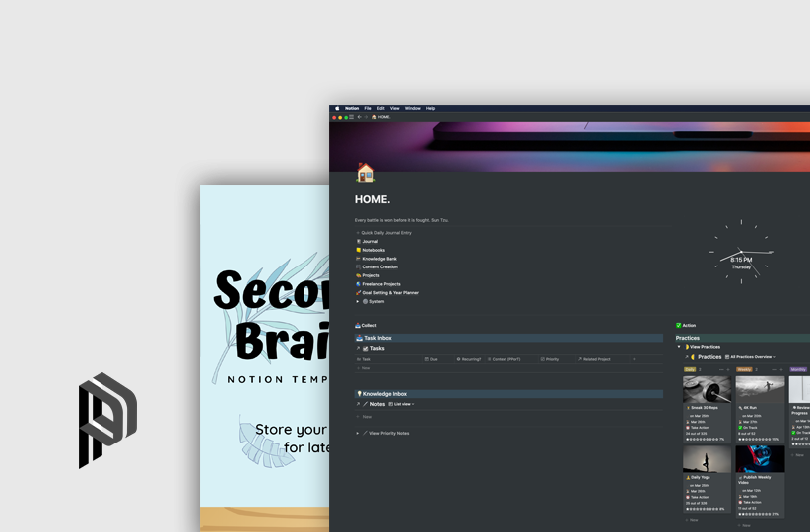Open the Edit menu
This screenshot has height=532, width=810.
point(381,108)
